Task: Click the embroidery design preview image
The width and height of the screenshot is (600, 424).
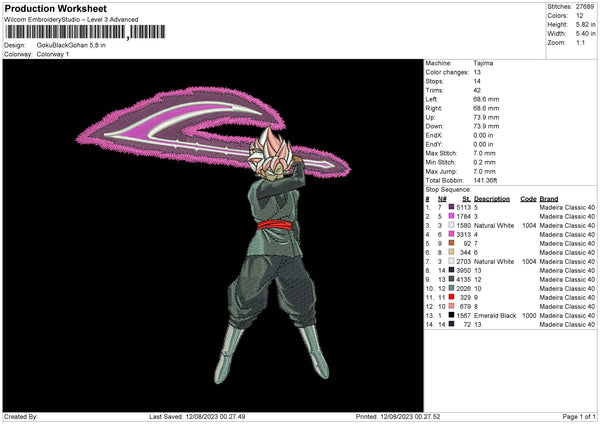Action: click(x=213, y=235)
